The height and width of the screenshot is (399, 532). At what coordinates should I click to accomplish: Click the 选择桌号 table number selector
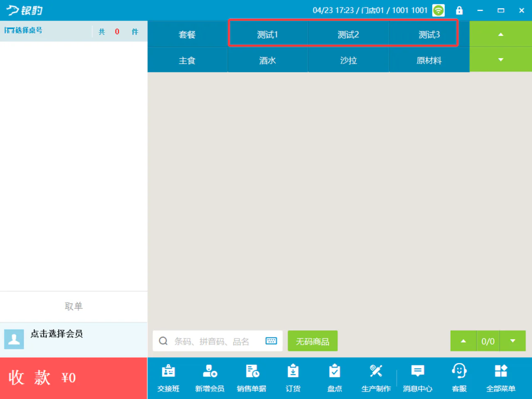(23, 30)
